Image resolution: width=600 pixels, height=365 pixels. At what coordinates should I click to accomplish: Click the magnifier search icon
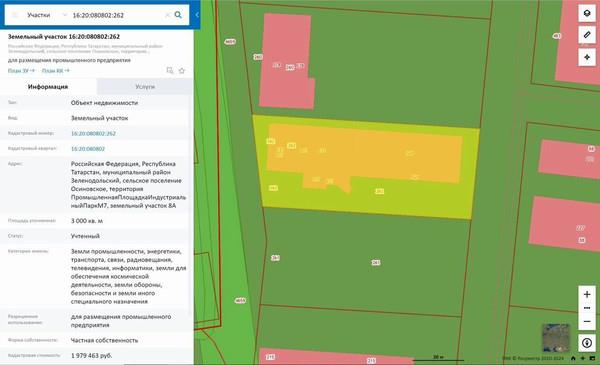(x=178, y=15)
